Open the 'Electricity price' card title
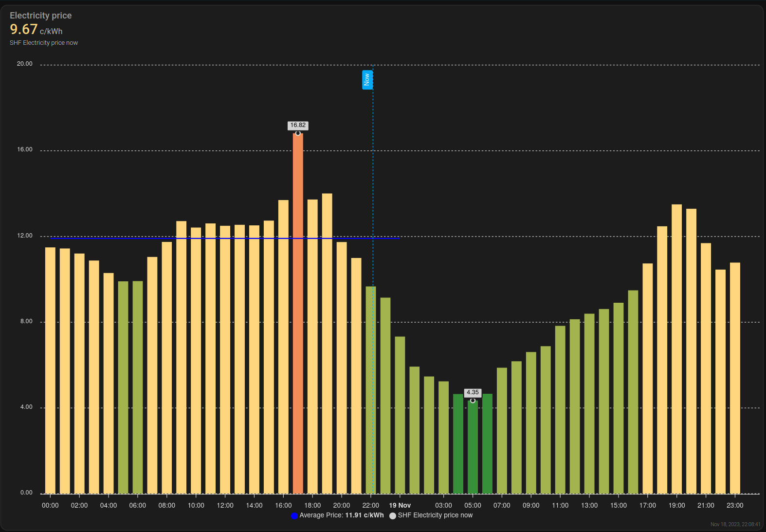The image size is (766, 532). [41, 16]
